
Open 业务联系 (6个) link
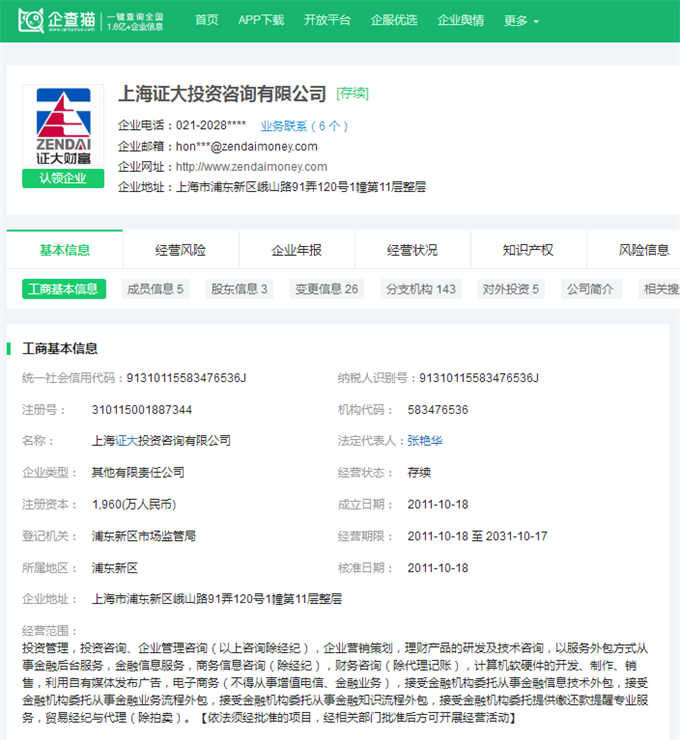(304, 126)
